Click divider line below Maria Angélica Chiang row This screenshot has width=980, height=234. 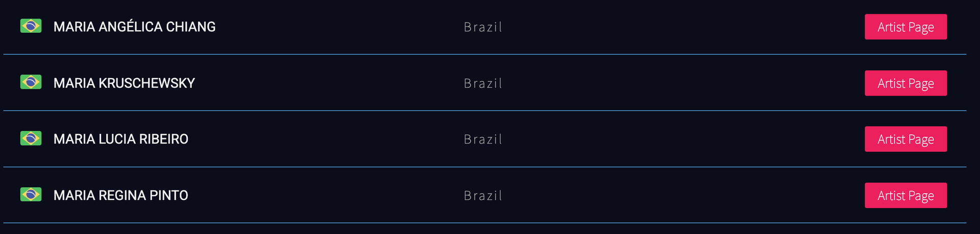pos(485,54)
